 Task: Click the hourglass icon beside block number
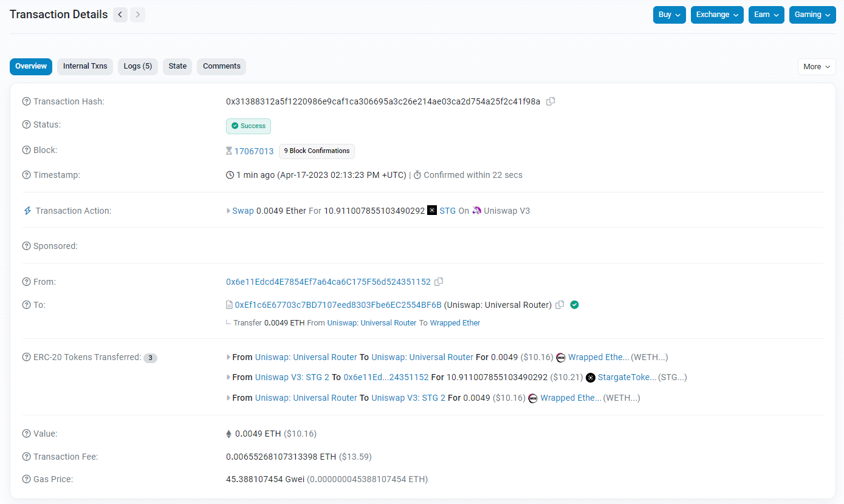[x=229, y=151]
